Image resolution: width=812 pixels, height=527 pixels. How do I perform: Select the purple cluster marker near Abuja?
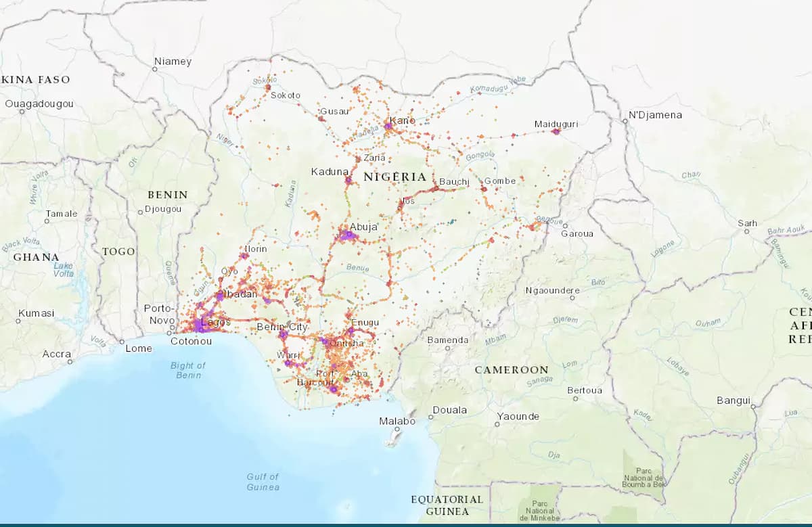pos(349,235)
